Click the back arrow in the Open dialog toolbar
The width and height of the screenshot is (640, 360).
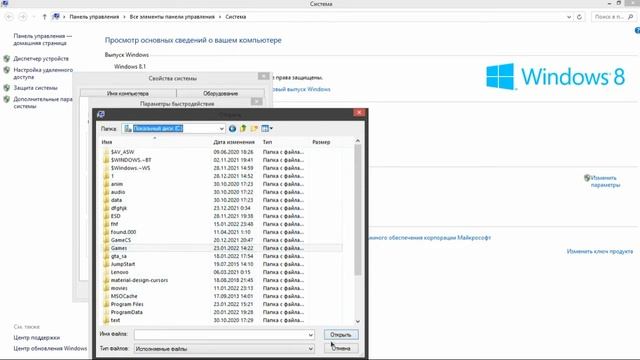click(x=232, y=129)
